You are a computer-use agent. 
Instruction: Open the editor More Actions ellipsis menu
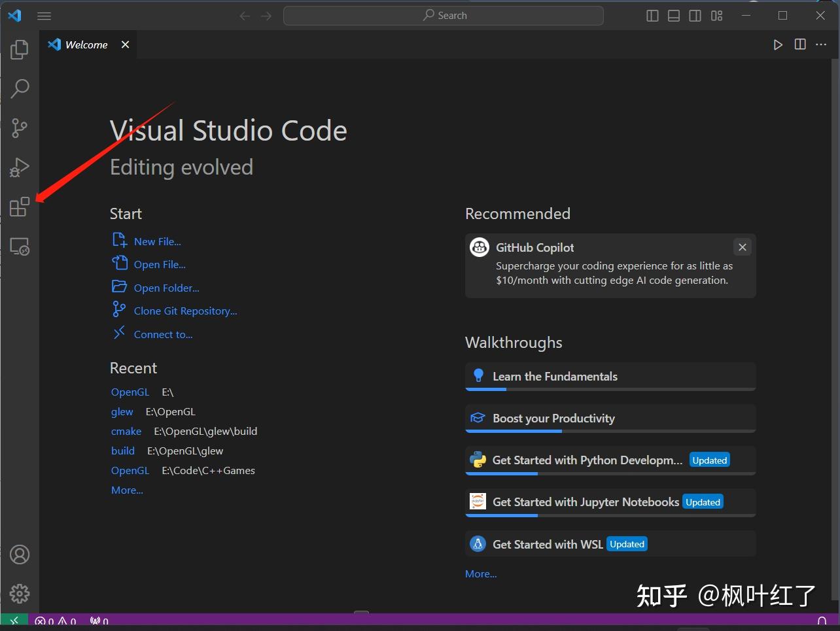(821, 44)
